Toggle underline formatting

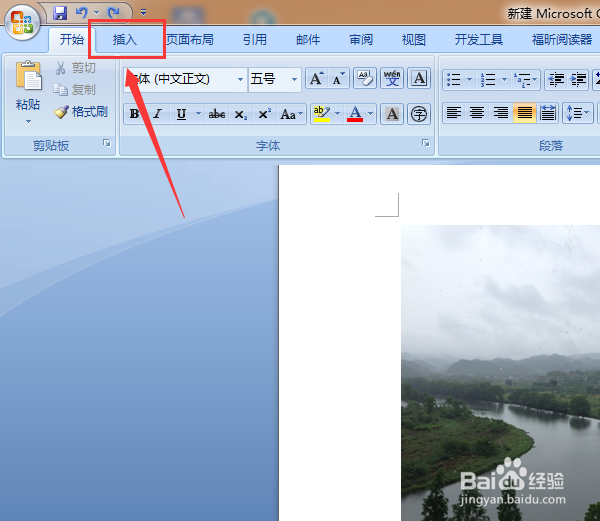(x=181, y=114)
